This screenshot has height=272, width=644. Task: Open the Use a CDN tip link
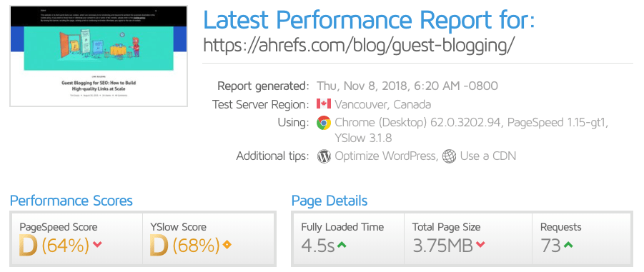(x=488, y=156)
